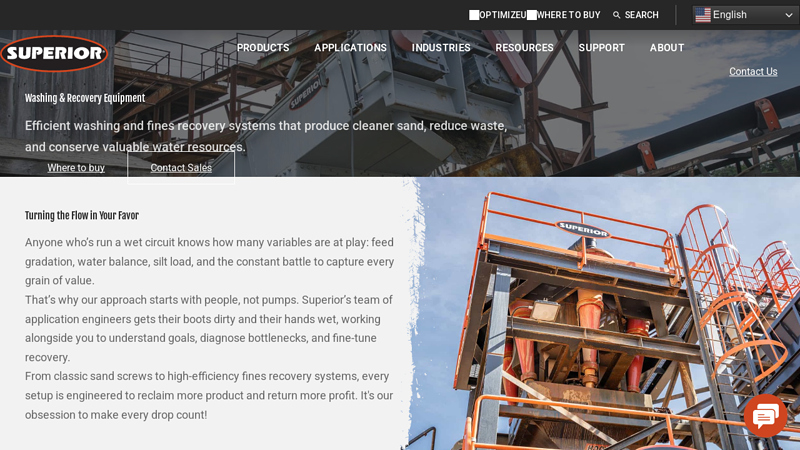Click the hero Where to buy link
Viewport: 800px width, 450px height.
(76, 167)
